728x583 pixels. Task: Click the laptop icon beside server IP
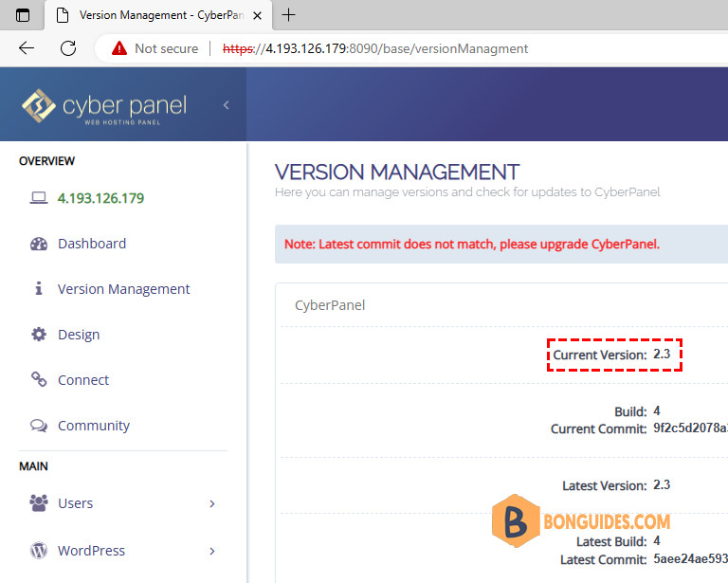(39, 198)
